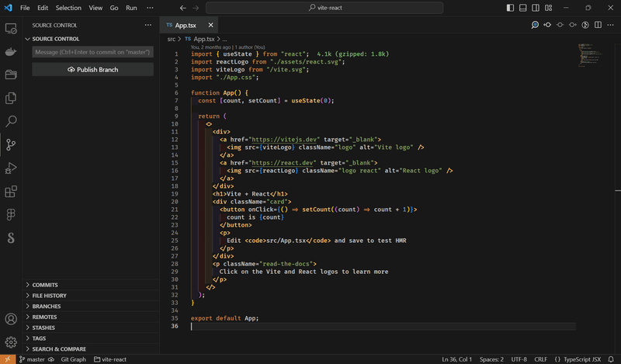Go forward with the right arrow

196,8
